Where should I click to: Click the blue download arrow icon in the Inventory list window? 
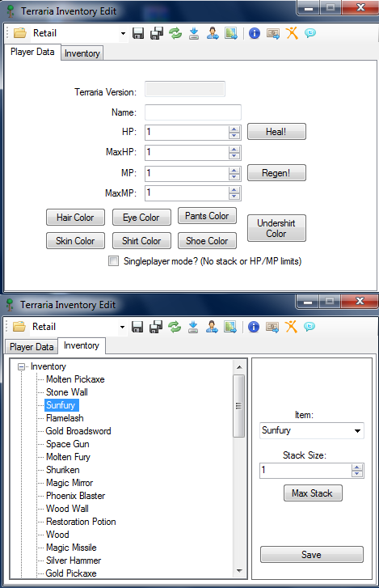point(193,327)
